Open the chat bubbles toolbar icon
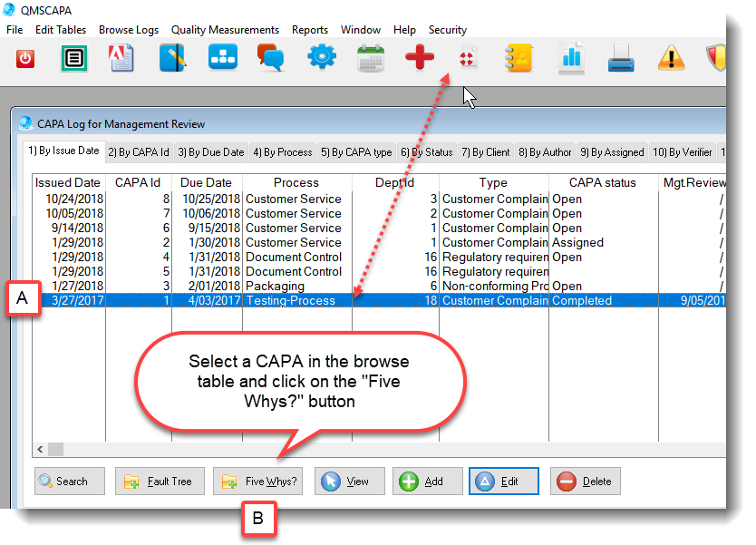Screen dimensions: 756x545 (x=271, y=59)
